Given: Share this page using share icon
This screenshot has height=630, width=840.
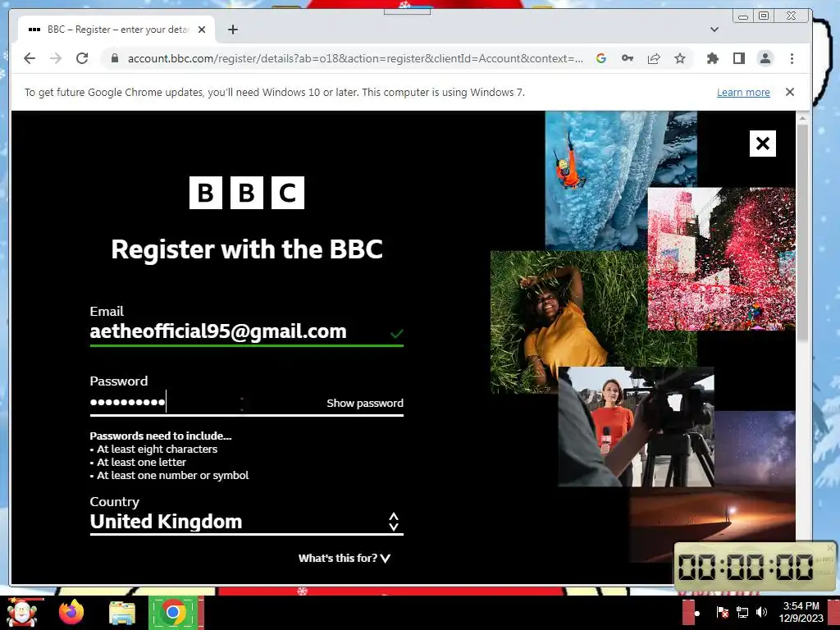Looking at the screenshot, I should (x=654, y=58).
